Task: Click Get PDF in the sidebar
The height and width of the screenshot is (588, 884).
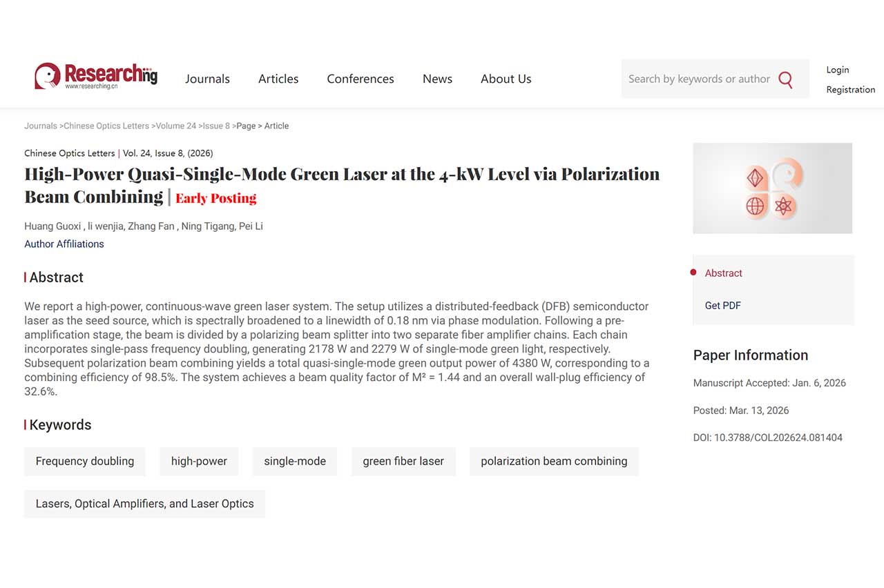Action: [x=722, y=306]
